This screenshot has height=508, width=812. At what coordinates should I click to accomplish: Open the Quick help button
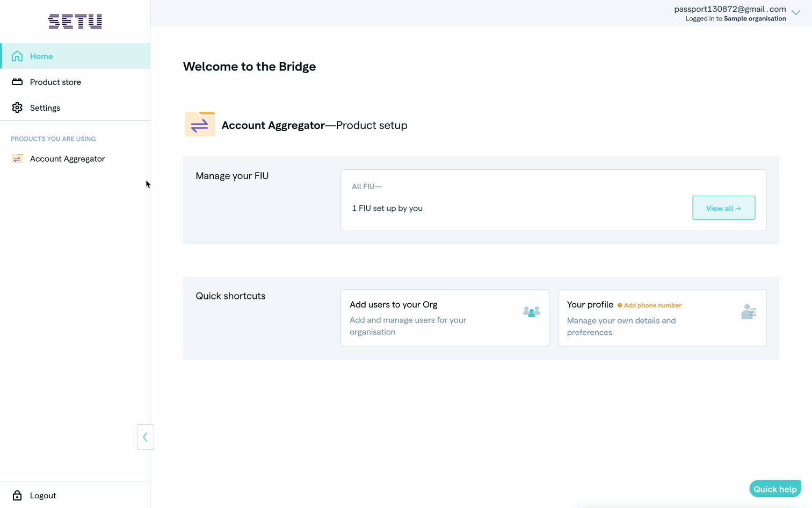775,489
